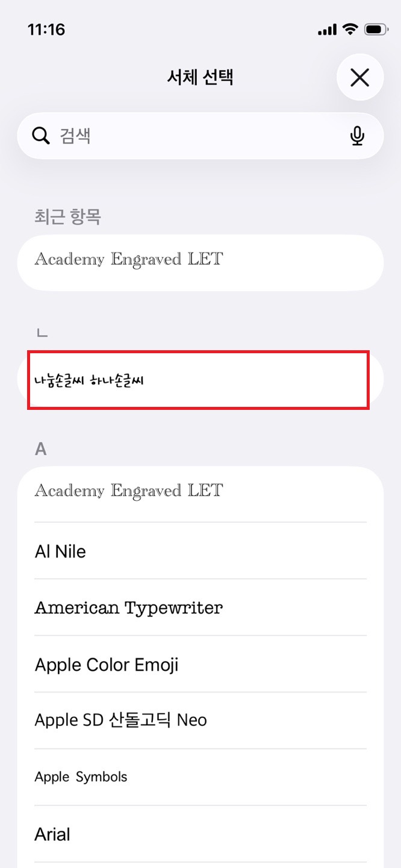This screenshot has width=401, height=868.
Task: Click the ㄴ section header label
Action: (x=42, y=332)
